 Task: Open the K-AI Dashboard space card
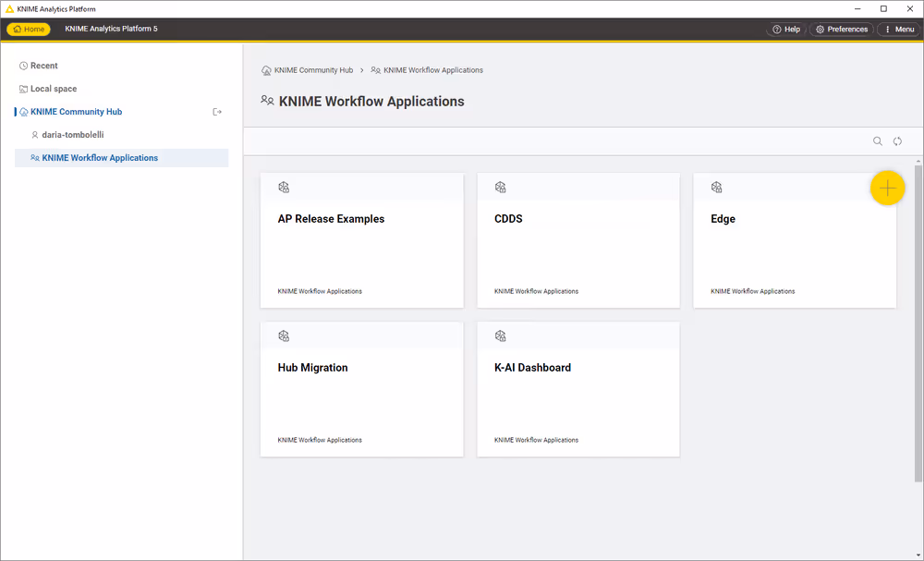click(x=577, y=389)
